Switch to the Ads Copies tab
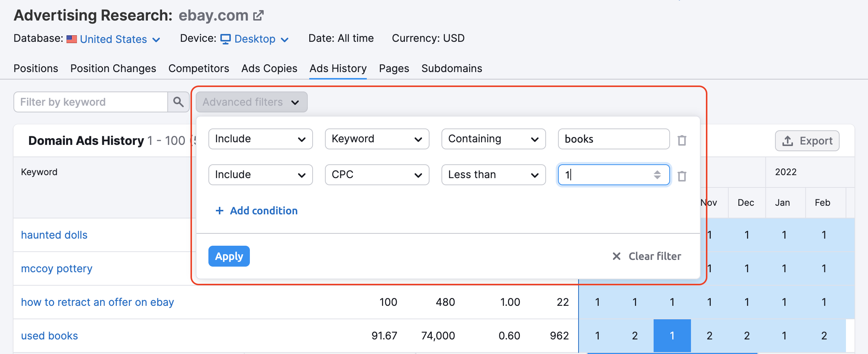The image size is (868, 354). click(x=269, y=68)
